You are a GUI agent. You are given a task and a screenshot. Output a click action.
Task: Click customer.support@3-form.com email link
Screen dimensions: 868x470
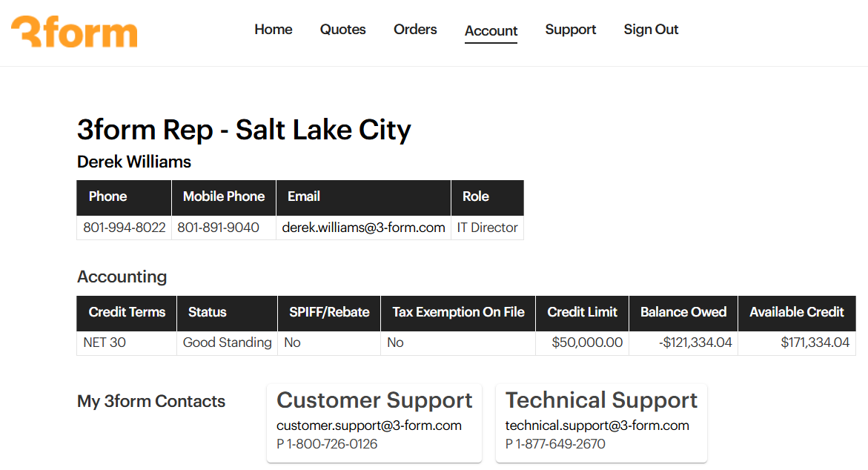tap(369, 426)
